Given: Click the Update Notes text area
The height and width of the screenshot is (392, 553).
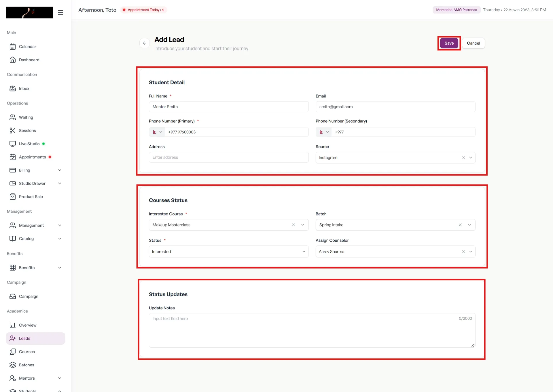Looking at the screenshot, I should 312,330.
